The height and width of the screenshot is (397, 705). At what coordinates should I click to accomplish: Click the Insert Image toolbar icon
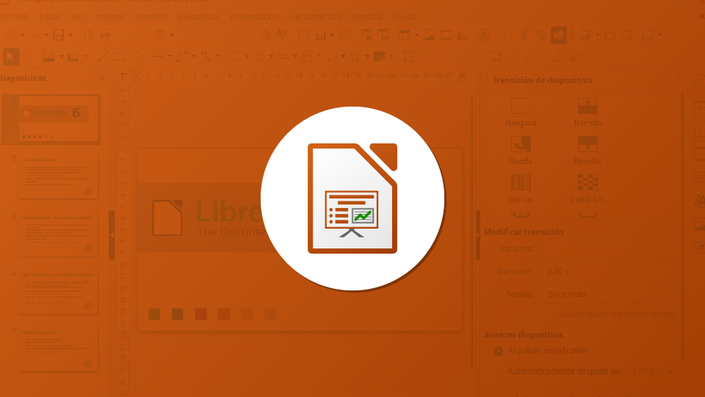coord(429,35)
